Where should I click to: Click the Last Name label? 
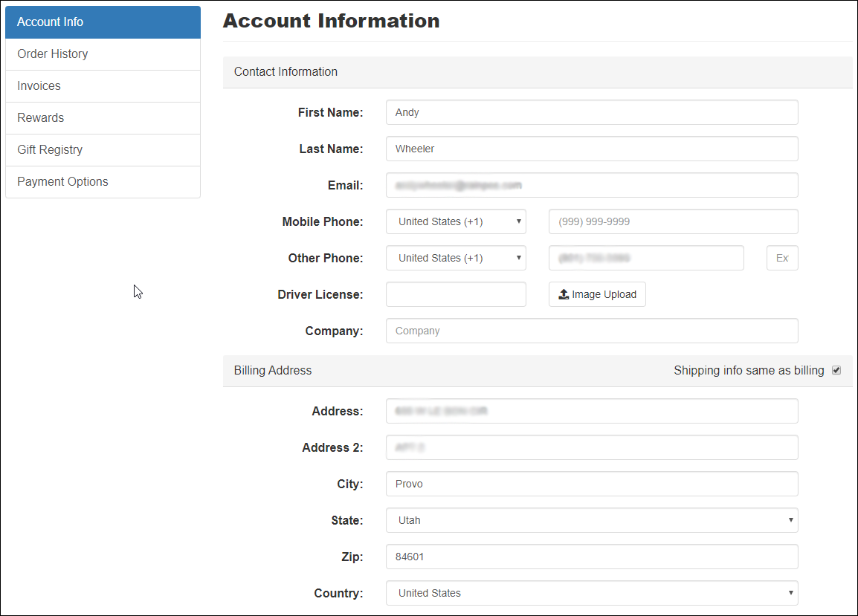coord(331,149)
